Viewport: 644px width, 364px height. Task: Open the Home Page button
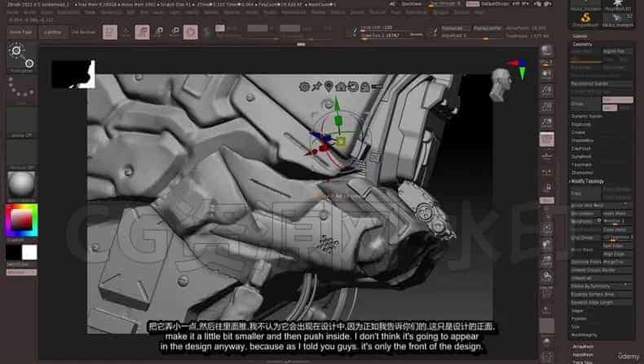21,32
